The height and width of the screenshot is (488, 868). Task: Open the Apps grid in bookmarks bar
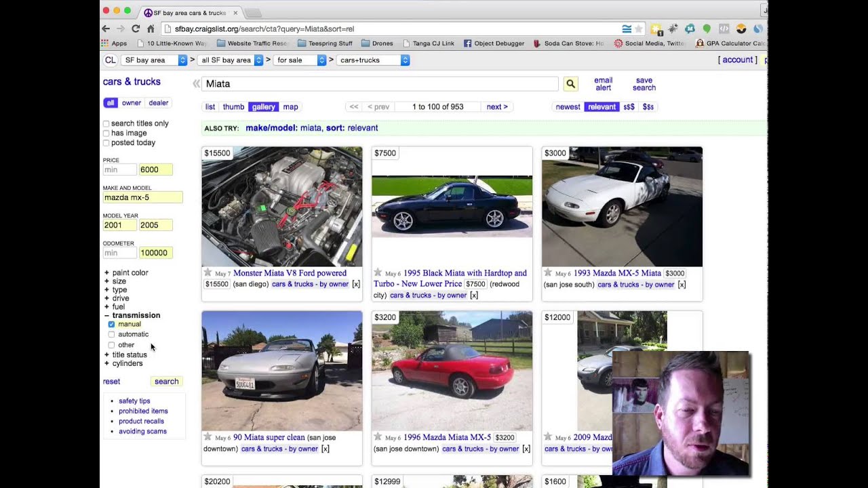114,43
